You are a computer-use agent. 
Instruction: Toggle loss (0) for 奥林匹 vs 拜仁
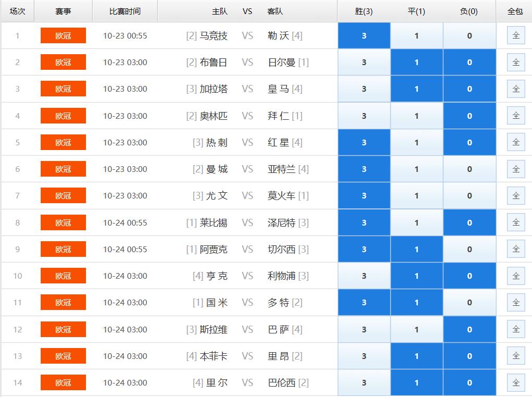click(x=469, y=116)
